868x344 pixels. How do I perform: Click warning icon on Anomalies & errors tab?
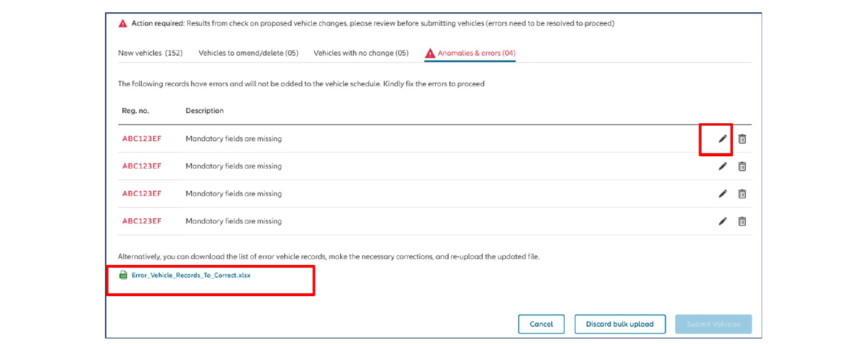coord(430,53)
